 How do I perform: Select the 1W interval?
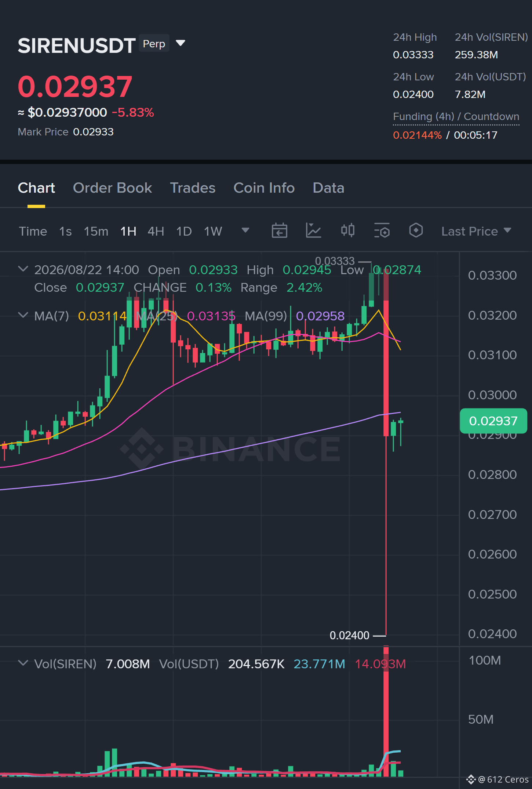213,231
